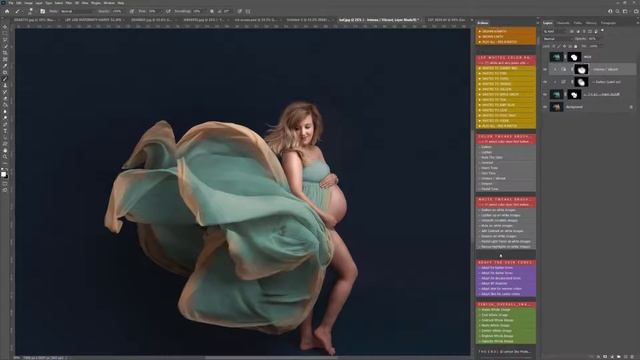This screenshot has width=640, height=360.
Task: Select the Move tool
Action: coord(4,27)
